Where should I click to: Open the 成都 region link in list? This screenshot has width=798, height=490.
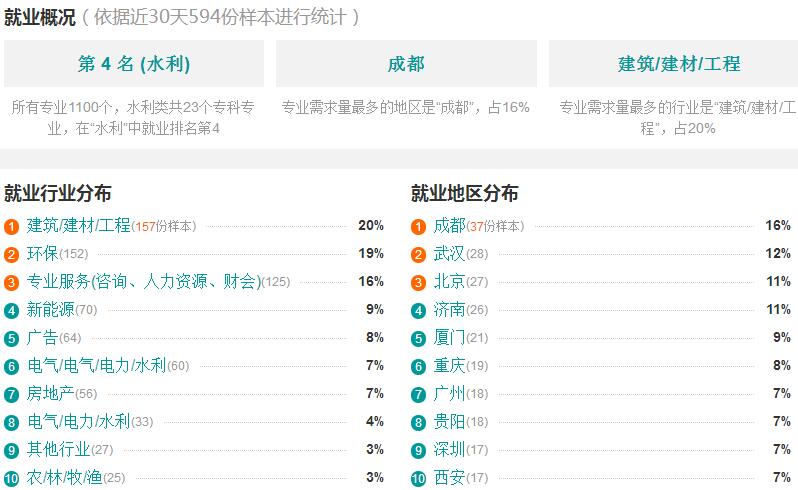[x=449, y=225]
